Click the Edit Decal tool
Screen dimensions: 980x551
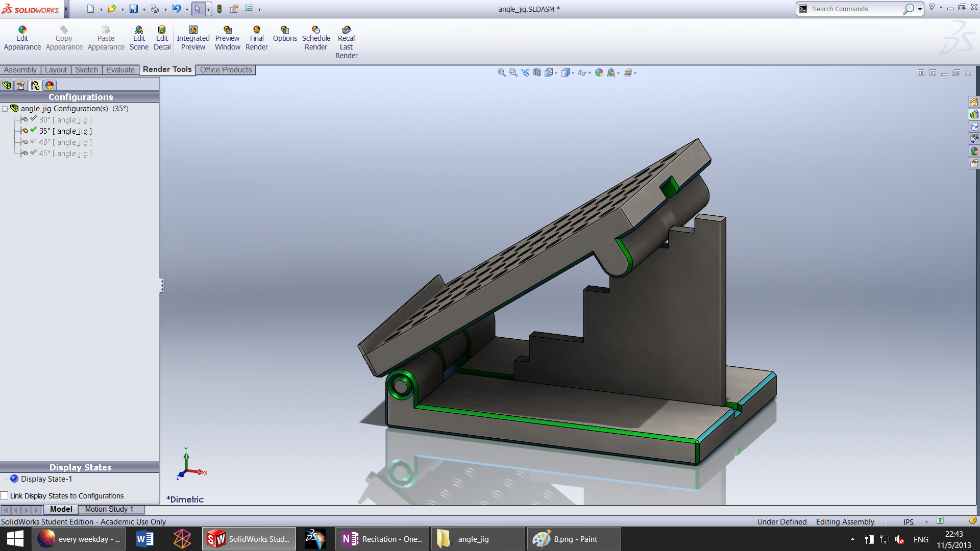click(162, 38)
